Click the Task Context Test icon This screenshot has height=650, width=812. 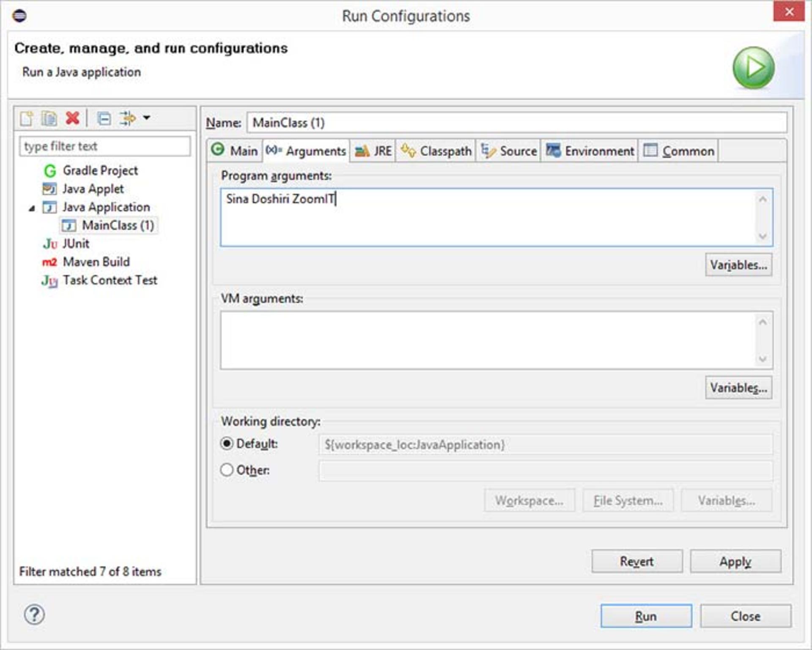(x=49, y=281)
